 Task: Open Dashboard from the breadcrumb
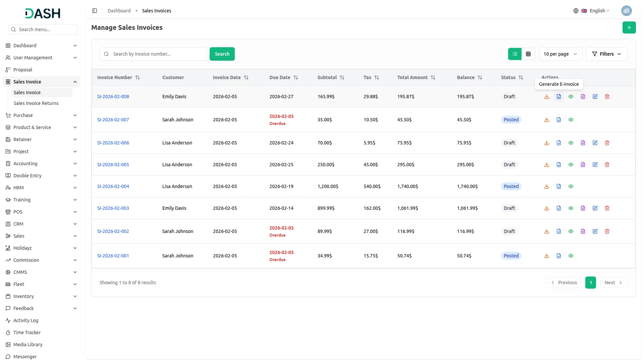(119, 10)
